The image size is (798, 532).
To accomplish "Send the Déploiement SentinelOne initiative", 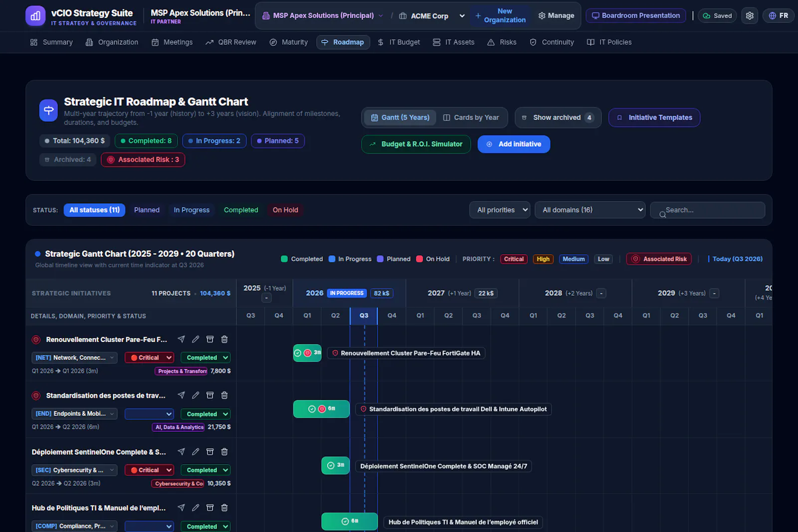I will click(x=181, y=452).
